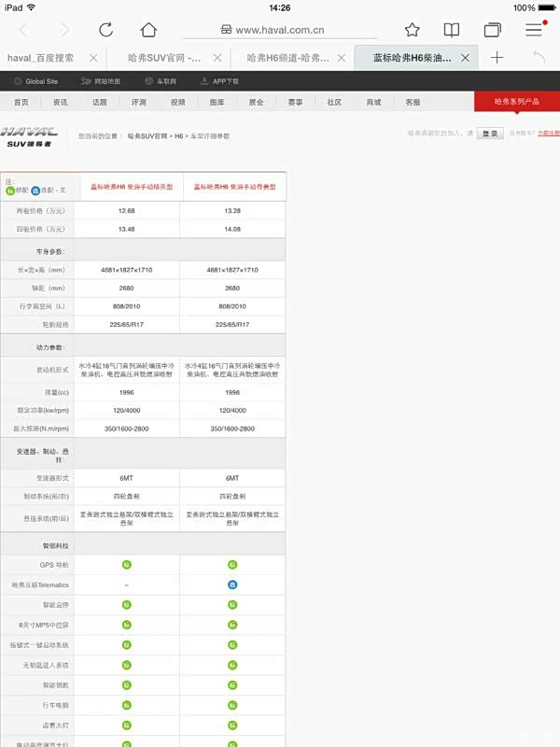Open the tab overview icon
The image size is (560, 747).
tap(492, 30)
